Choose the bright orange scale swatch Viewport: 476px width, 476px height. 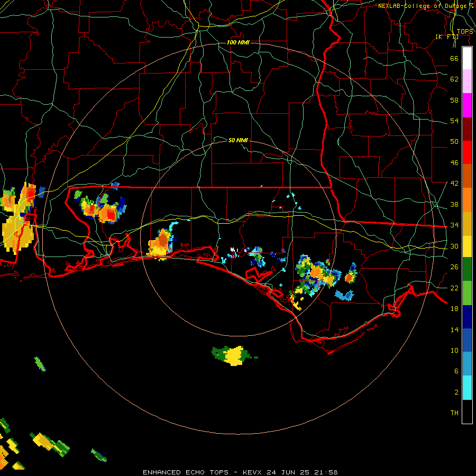tap(467, 200)
